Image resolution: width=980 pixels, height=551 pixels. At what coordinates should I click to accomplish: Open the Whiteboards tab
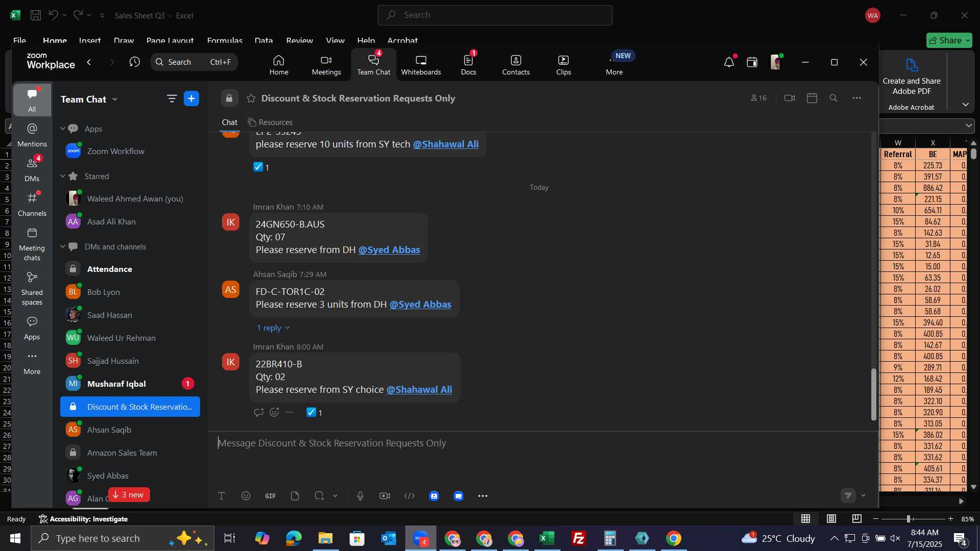click(x=421, y=65)
